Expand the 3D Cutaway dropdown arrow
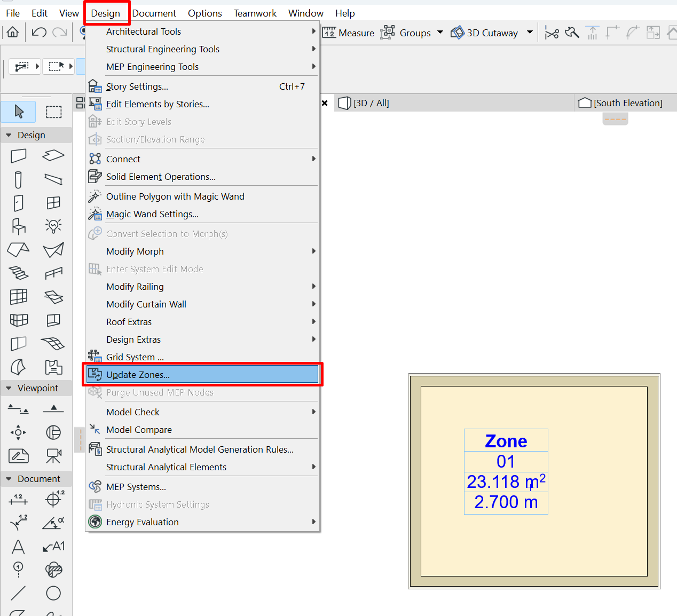This screenshot has height=616, width=677. (x=530, y=33)
